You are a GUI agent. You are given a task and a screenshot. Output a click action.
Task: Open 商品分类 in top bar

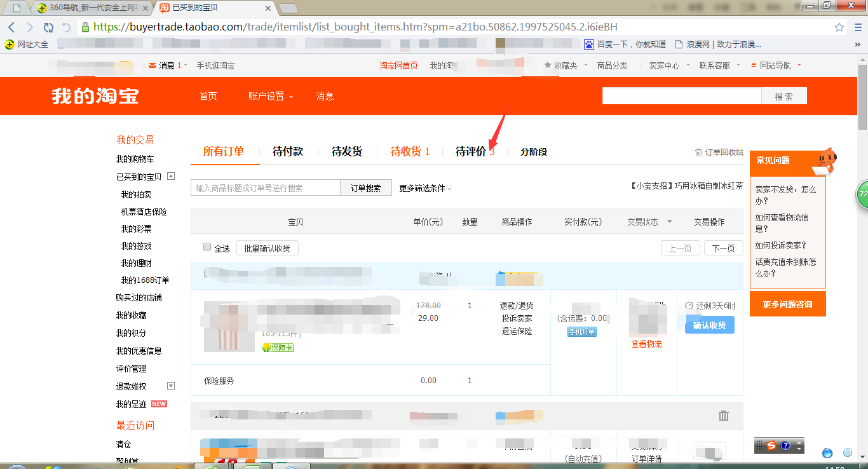click(x=612, y=65)
